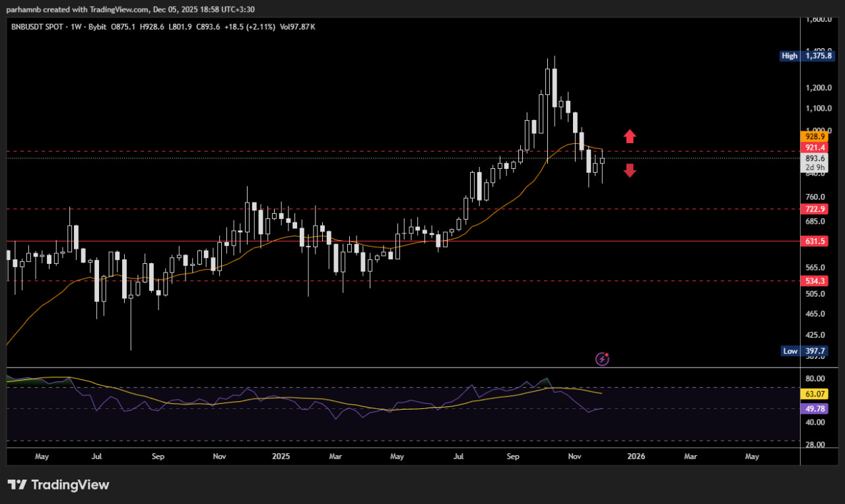Select the 2026 label on the time axis

(x=636, y=456)
